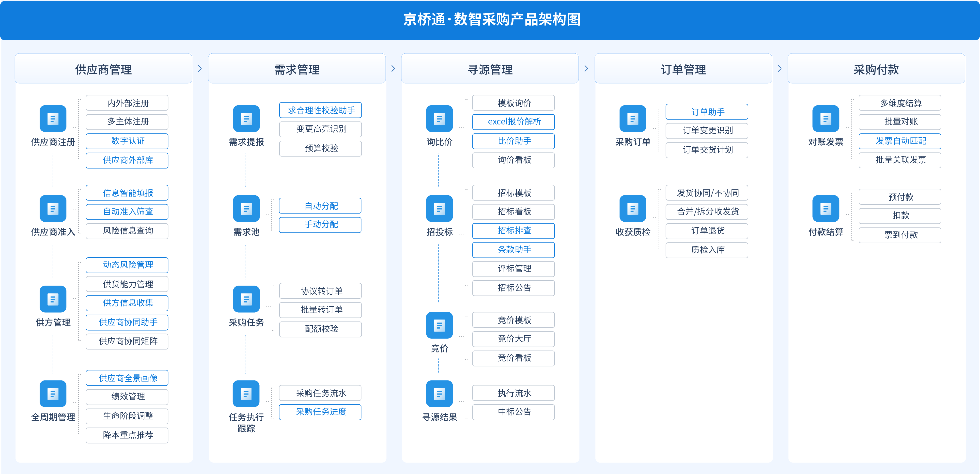Click the 对账发票 document icon
This screenshot has height=474, width=980.
pyautogui.click(x=825, y=119)
